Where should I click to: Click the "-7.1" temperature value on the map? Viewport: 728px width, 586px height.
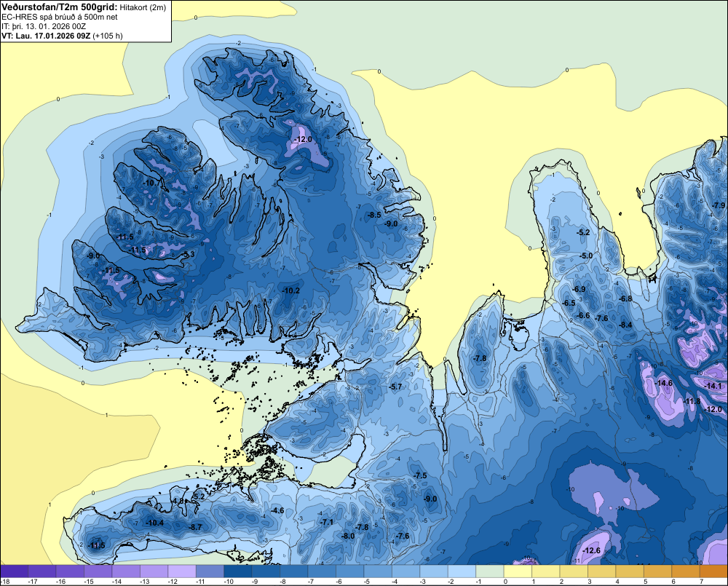pyautogui.click(x=327, y=522)
